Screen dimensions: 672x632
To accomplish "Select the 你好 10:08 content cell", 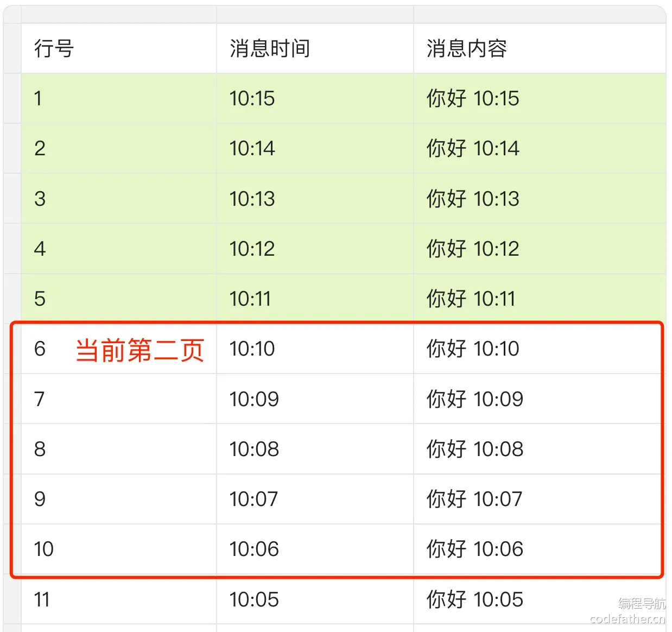I will tap(540, 449).
